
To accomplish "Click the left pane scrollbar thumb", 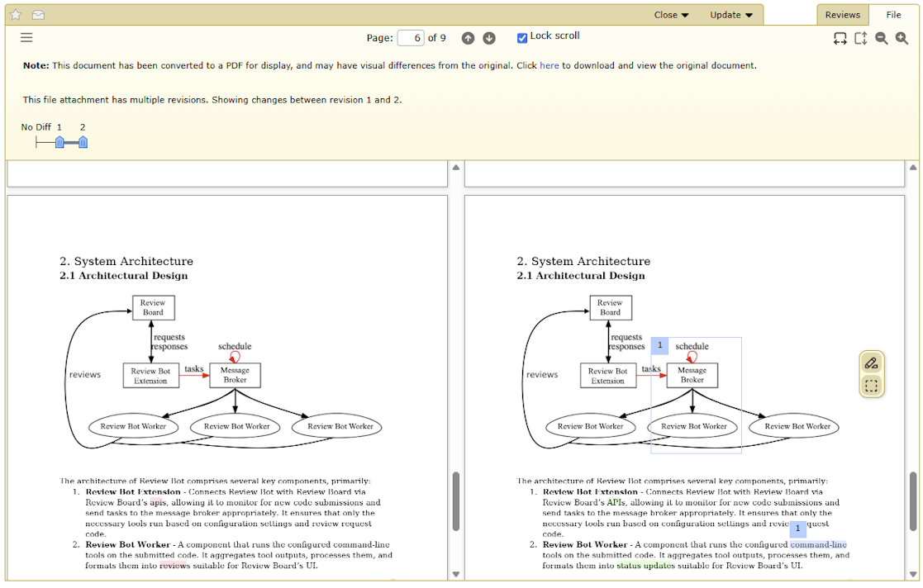I will [x=456, y=501].
